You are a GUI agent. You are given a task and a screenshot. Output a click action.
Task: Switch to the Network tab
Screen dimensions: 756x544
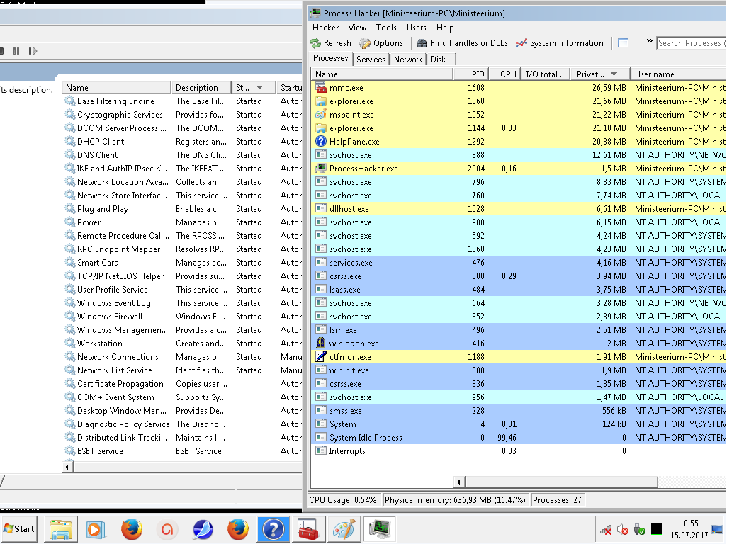click(408, 59)
